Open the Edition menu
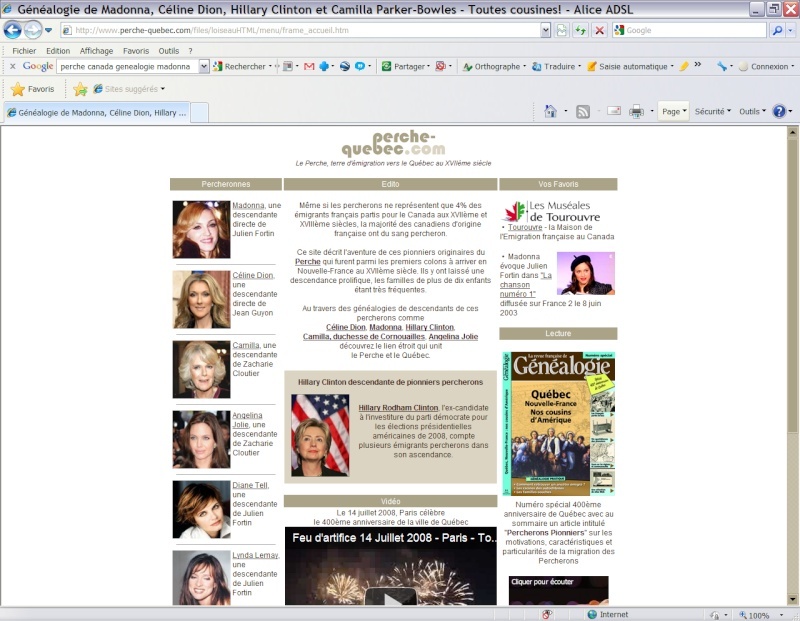The image size is (800, 621). click(58, 51)
